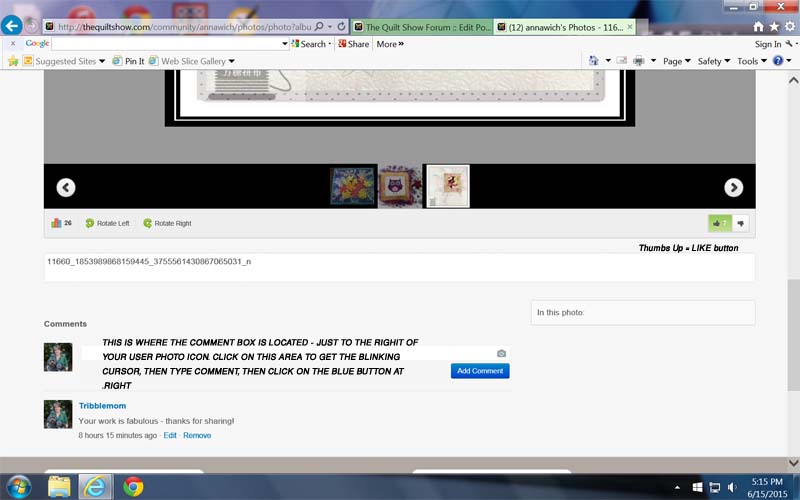The width and height of the screenshot is (800, 500).
Task: Open Google Chrome from the taskbar
Action: click(133, 487)
